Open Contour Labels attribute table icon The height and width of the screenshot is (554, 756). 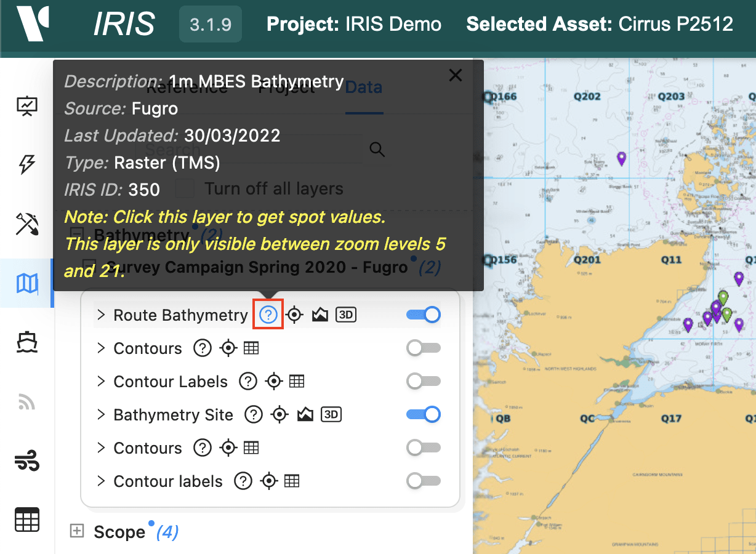pyautogui.click(x=297, y=382)
